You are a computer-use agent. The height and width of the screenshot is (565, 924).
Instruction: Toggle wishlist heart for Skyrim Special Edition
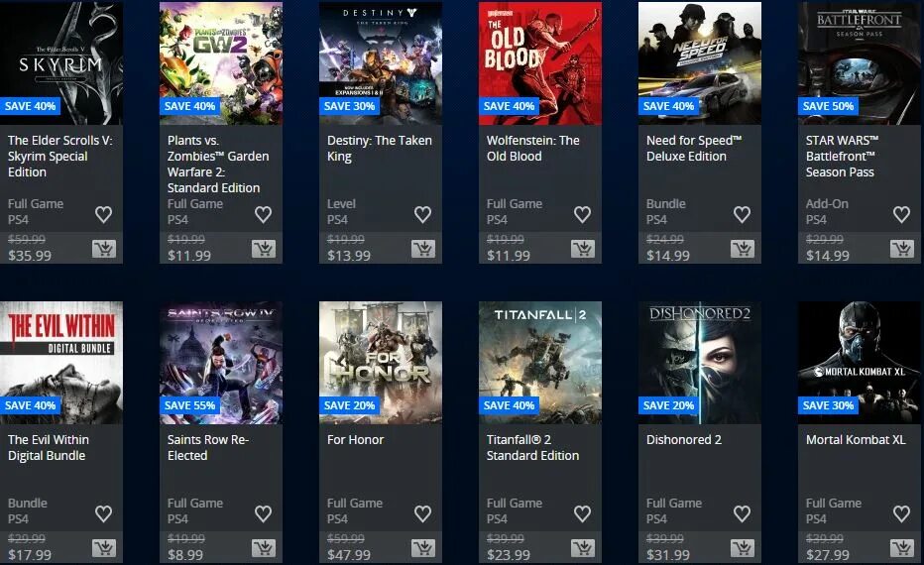(104, 214)
